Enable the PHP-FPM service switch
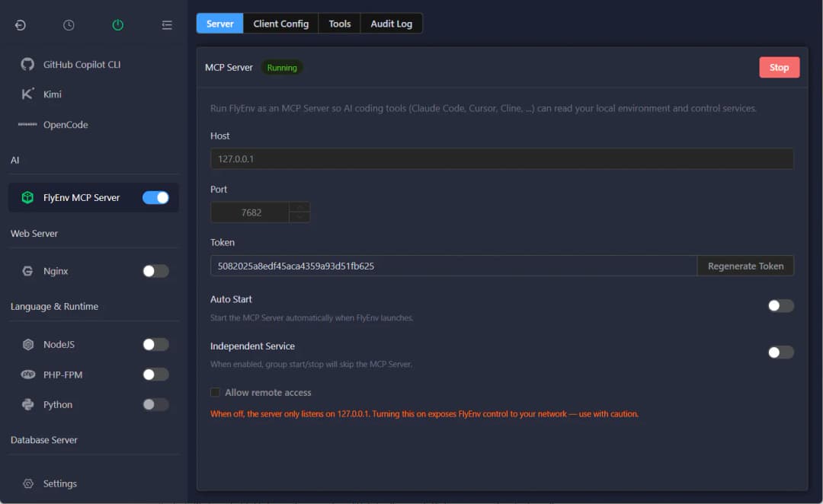This screenshot has height=504, width=823. [155, 375]
